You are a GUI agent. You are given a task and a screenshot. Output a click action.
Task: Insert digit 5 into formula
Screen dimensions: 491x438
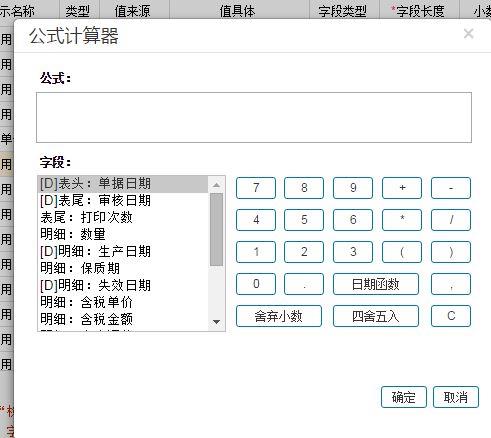click(x=304, y=220)
